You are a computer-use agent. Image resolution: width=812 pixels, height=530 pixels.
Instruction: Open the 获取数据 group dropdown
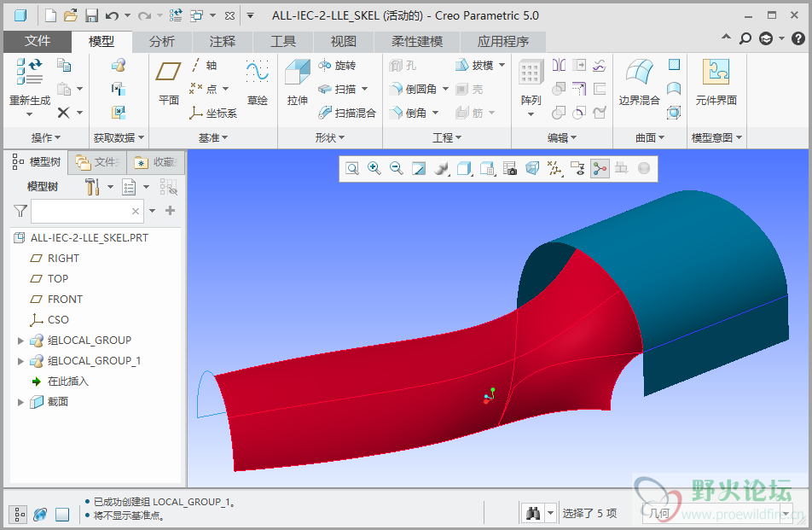[x=119, y=137]
